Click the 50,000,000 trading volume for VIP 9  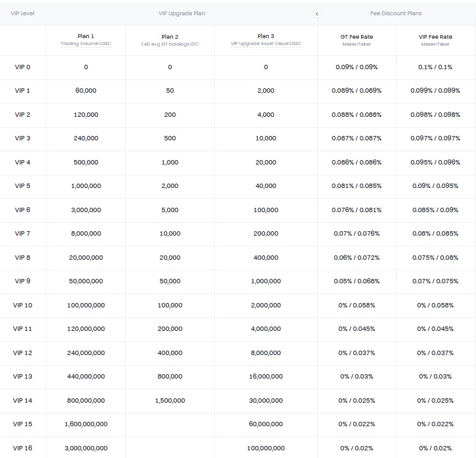[x=86, y=281]
